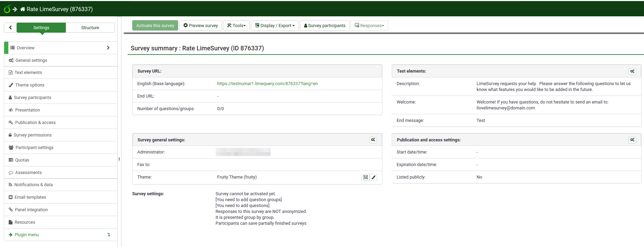Screen dimensions: 644x247
Task: Open Text elements panel settings gear icon
Action: click(x=632, y=71)
